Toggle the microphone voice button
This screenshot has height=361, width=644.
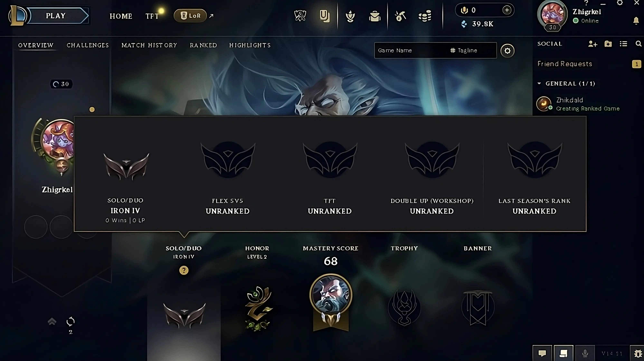585,353
